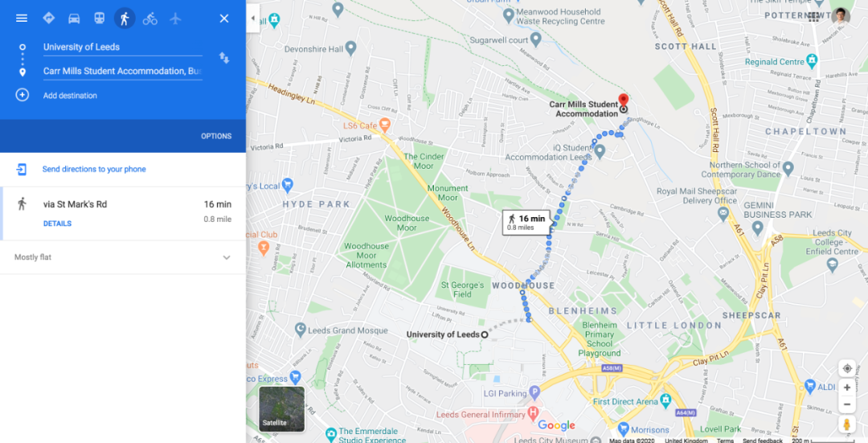This screenshot has width=868, height=443.
Task: Choose the best travel mode icon
Action: 49,18
